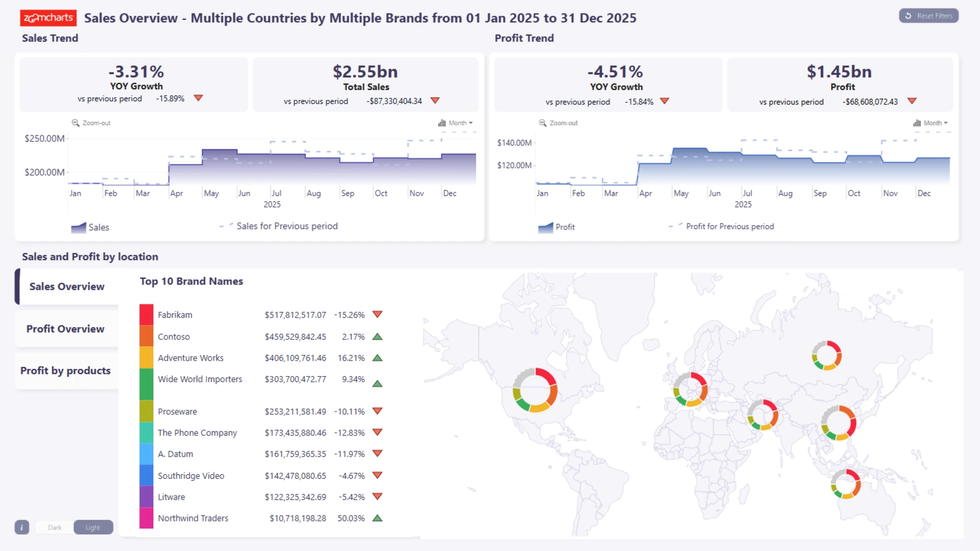Click the Europe donut chart on map
This screenshot has height=551, width=980.
click(x=690, y=389)
